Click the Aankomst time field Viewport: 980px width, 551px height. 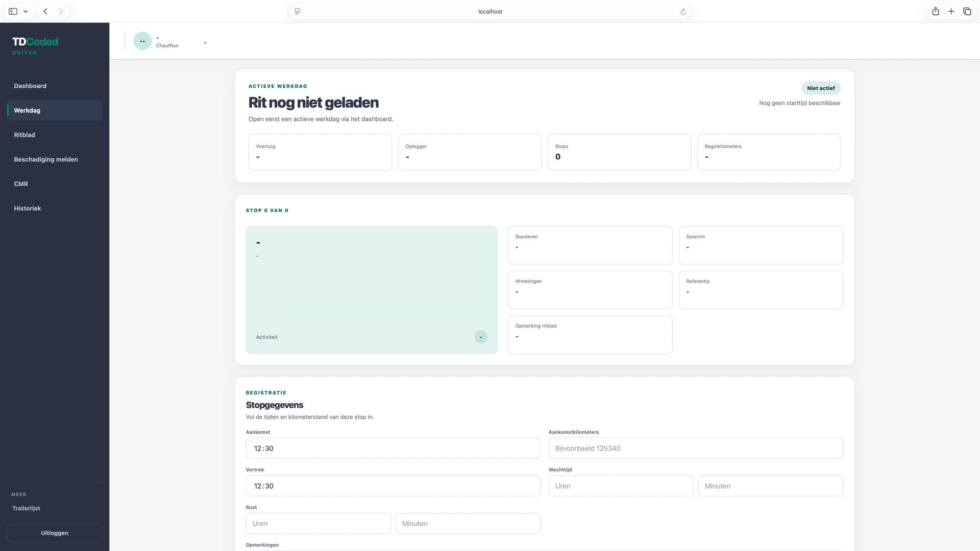click(x=393, y=448)
